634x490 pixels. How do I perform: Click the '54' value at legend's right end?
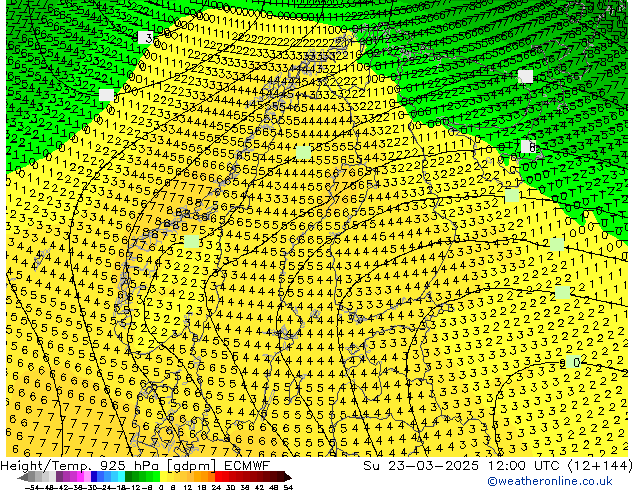(288, 488)
